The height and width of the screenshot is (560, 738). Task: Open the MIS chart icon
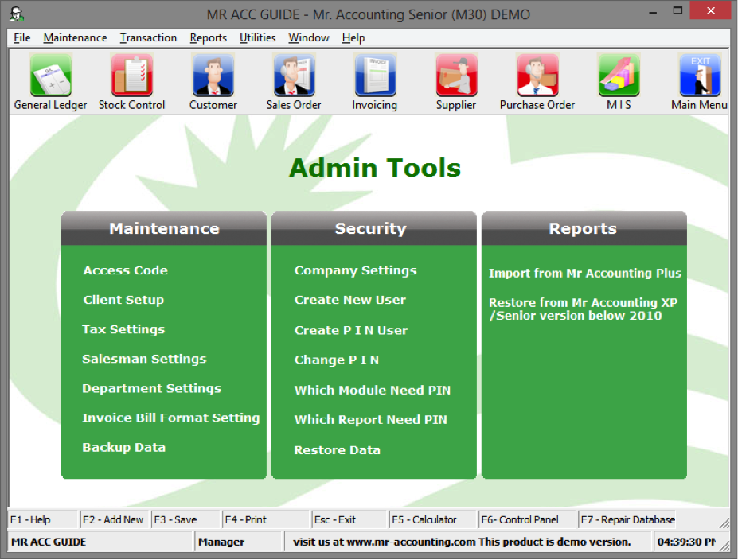(619, 76)
